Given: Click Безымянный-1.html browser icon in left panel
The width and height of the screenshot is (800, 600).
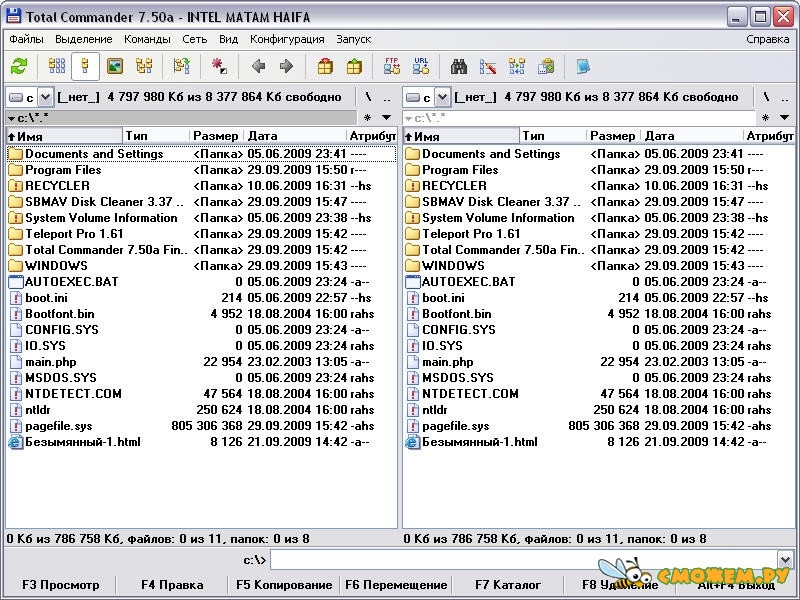Looking at the screenshot, I should [16, 442].
